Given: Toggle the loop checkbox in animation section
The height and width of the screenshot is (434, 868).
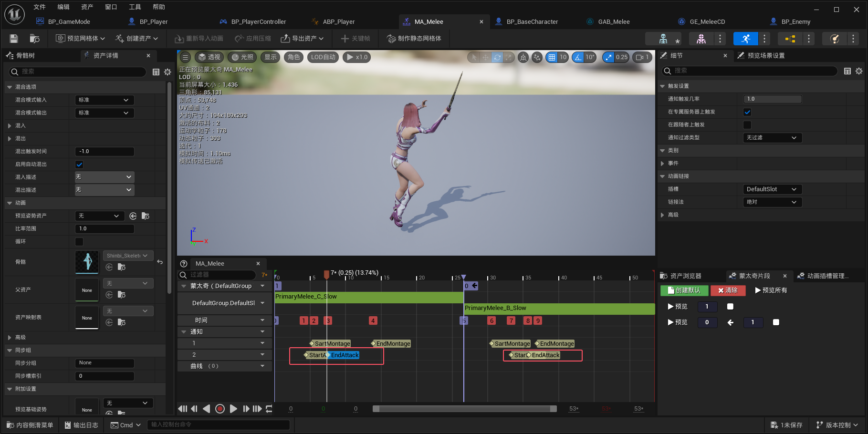Looking at the screenshot, I should [79, 242].
